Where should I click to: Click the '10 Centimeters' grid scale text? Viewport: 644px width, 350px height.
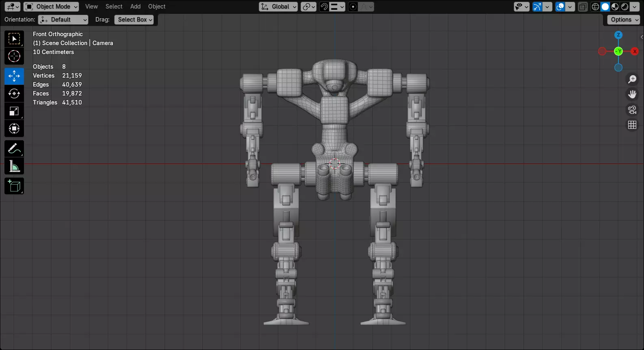(x=53, y=52)
